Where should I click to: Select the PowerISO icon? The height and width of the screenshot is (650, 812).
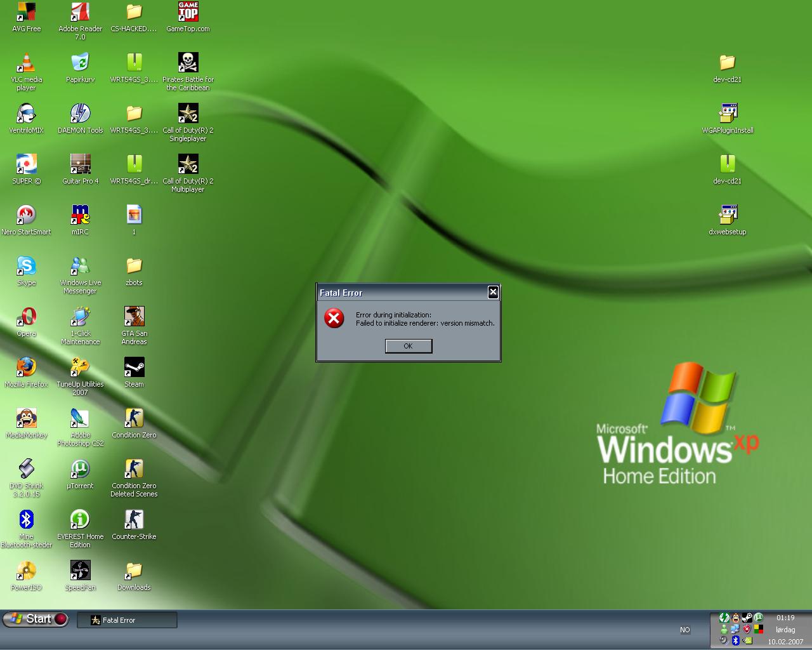26,576
